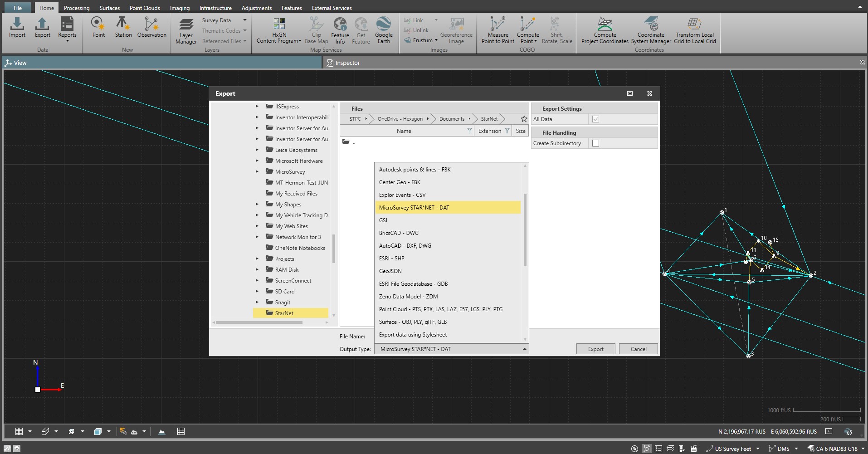Enable Create Subdirectory checkbox
868x454 pixels.
595,143
